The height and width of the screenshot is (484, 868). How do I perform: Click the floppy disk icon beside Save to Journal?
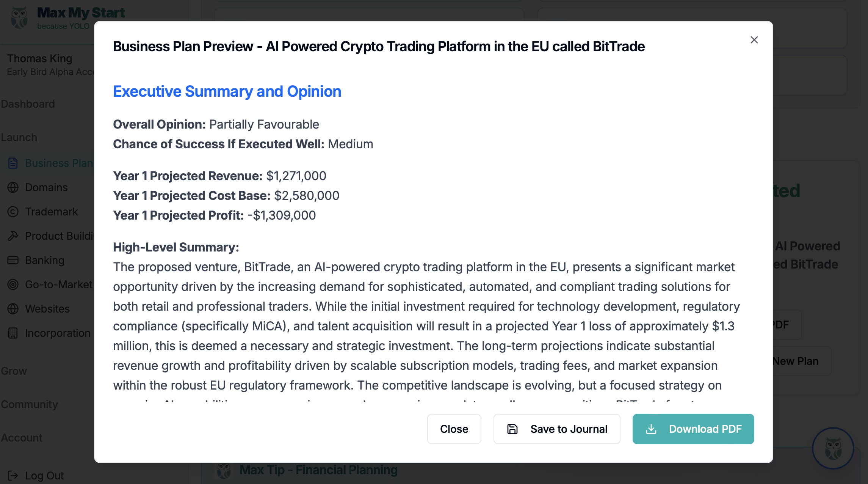512,429
